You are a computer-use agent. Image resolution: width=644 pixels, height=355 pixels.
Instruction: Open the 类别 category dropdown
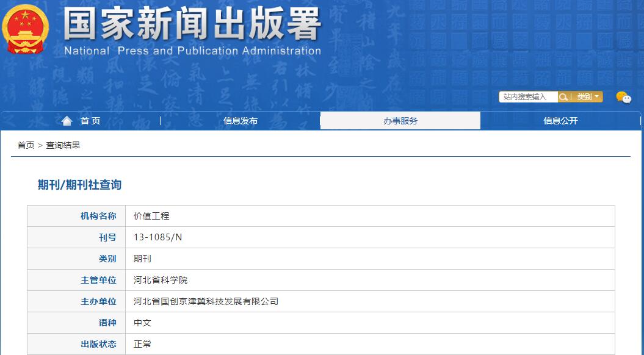(x=588, y=97)
